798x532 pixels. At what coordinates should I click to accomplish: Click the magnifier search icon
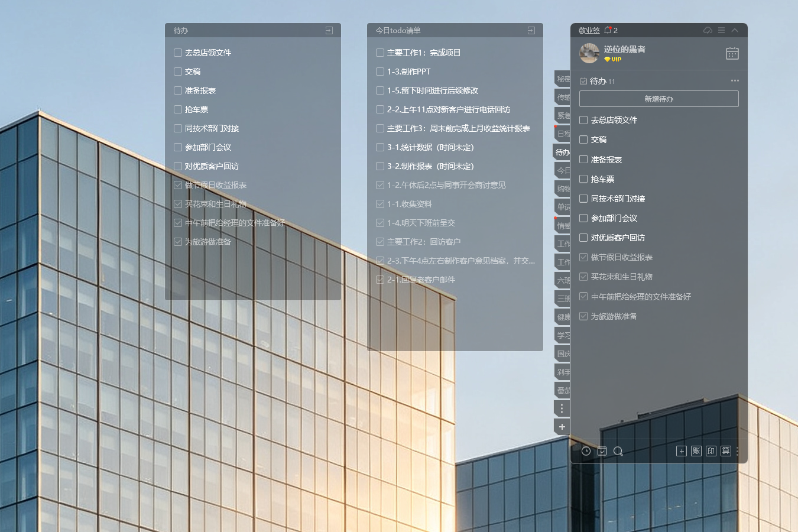tap(618, 451)
